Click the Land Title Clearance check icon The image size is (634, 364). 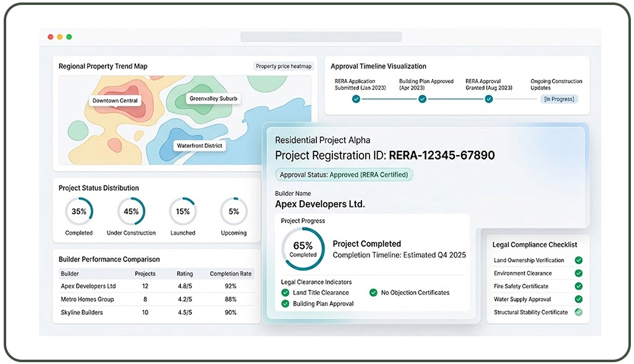285,292
